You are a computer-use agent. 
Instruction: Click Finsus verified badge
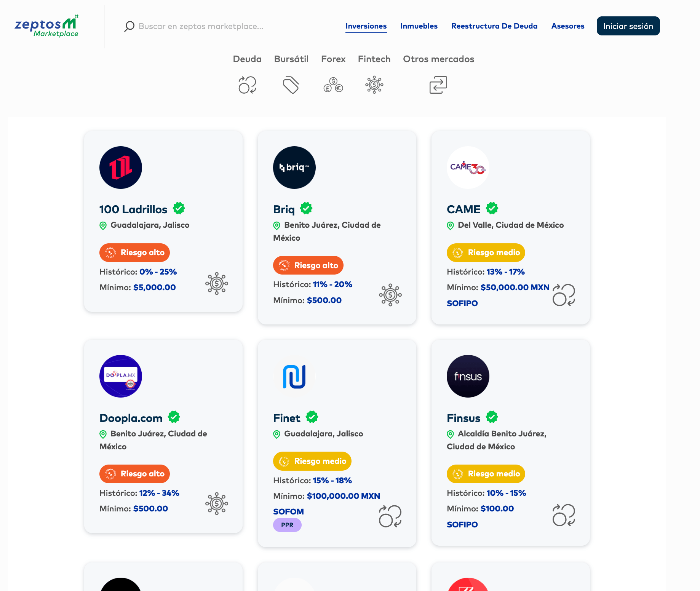pos(492,417)
